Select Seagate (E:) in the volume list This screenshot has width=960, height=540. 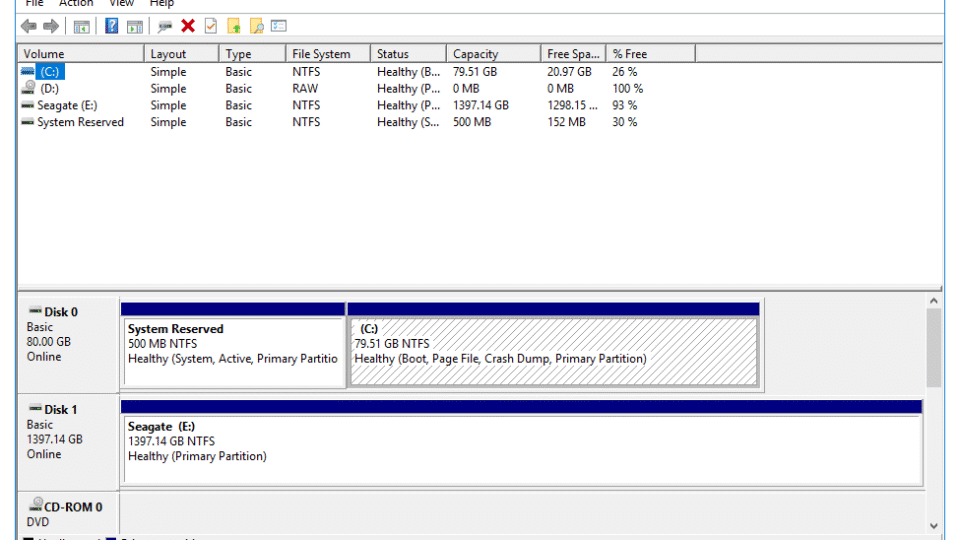66,105
